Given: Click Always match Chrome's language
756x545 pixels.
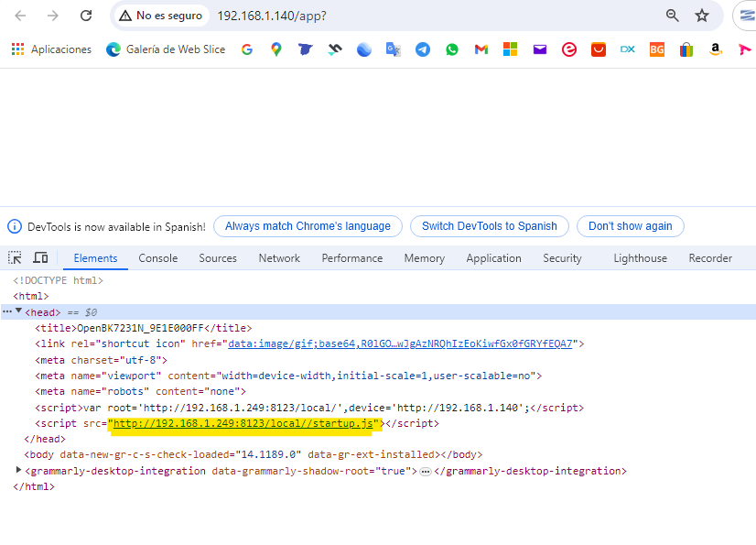Looking at the screenshot, I should (308, 226).
